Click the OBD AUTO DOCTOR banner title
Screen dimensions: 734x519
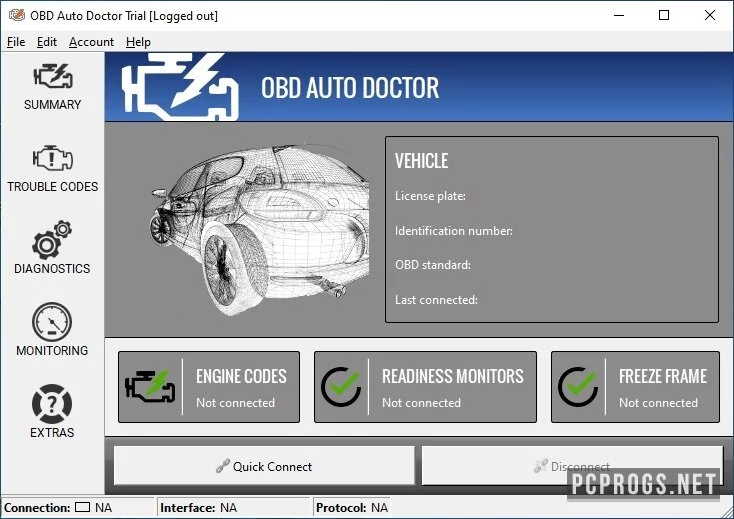350,88
